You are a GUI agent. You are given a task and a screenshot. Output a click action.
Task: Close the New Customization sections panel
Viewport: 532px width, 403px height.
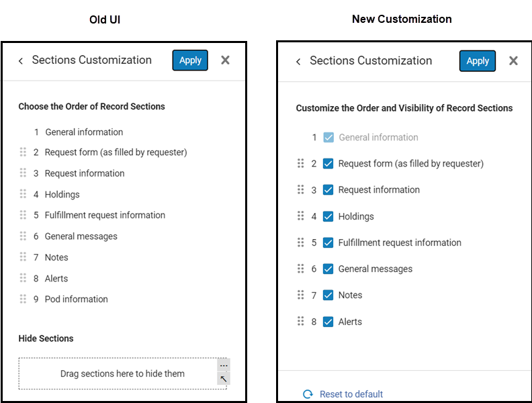tap(513, 61)
